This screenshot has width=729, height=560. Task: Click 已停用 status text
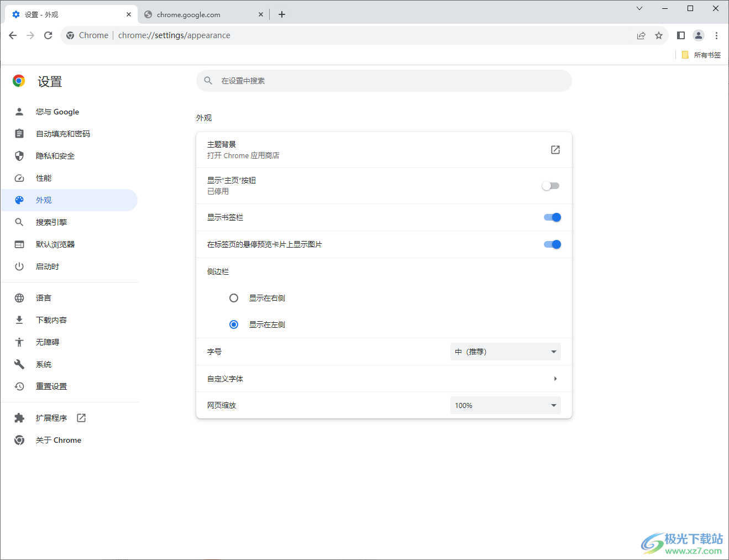point(218,191)
